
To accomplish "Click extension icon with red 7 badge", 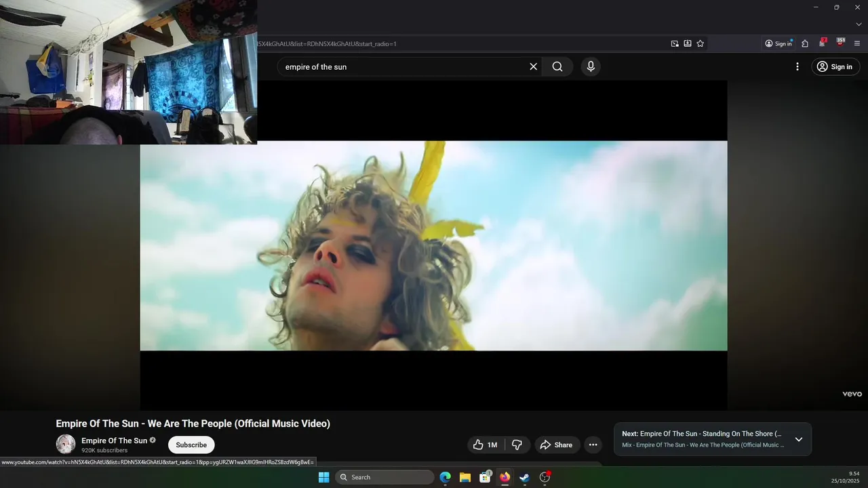I will coord(823,43).
